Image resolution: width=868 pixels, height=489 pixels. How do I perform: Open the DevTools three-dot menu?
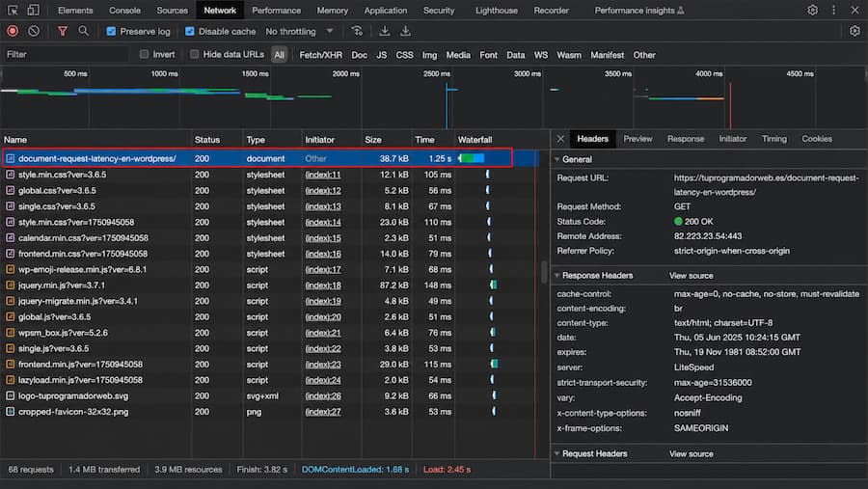point(833,10)
